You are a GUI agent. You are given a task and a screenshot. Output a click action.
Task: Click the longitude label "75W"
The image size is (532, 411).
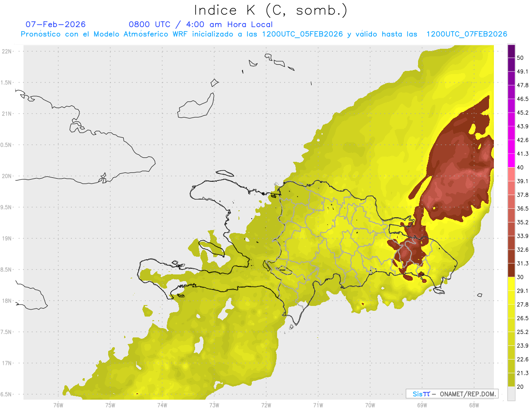pos(110,404)
